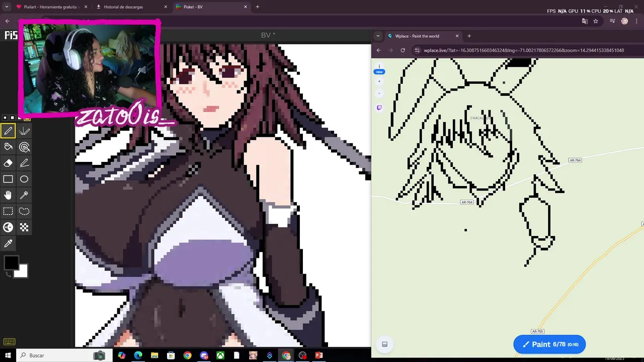
Task: Select the Color picker eyedropper tool
Action: tap(8, 243)
